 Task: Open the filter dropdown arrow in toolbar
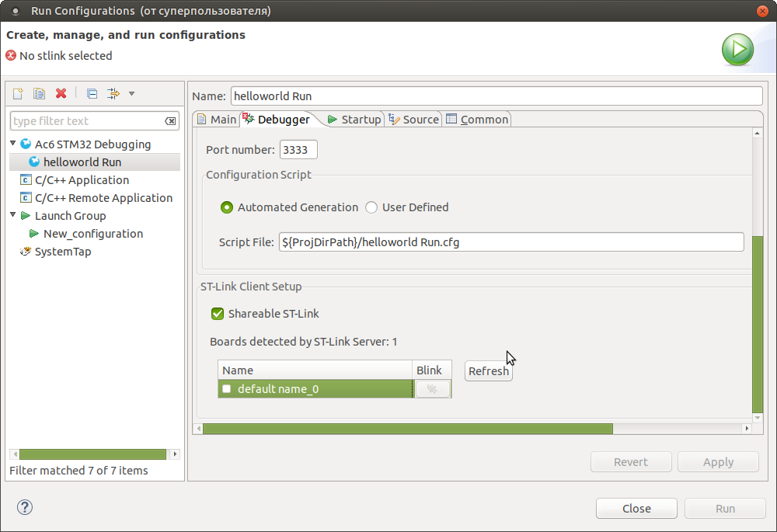point(131,94)
